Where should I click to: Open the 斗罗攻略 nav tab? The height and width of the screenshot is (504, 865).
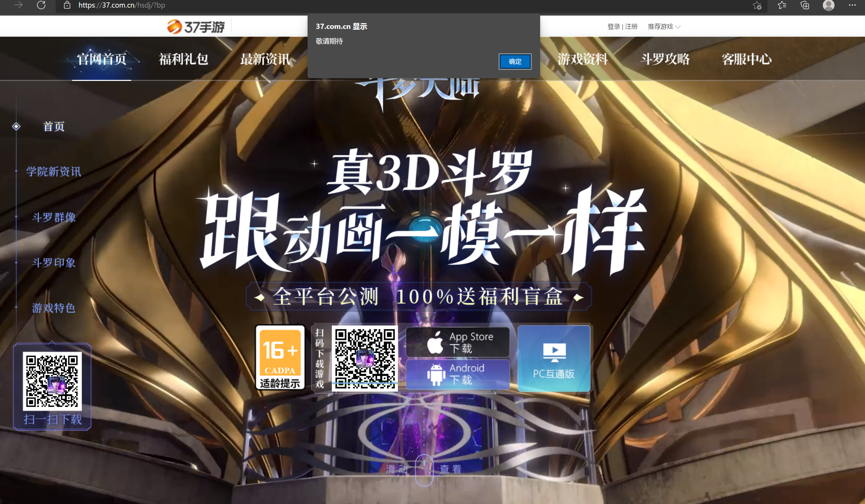click(x=665, y=59)
